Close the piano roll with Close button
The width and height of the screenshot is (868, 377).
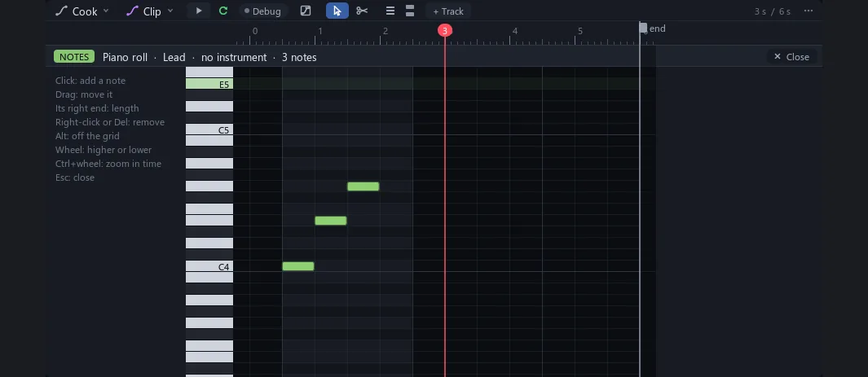tap(791, 57)
